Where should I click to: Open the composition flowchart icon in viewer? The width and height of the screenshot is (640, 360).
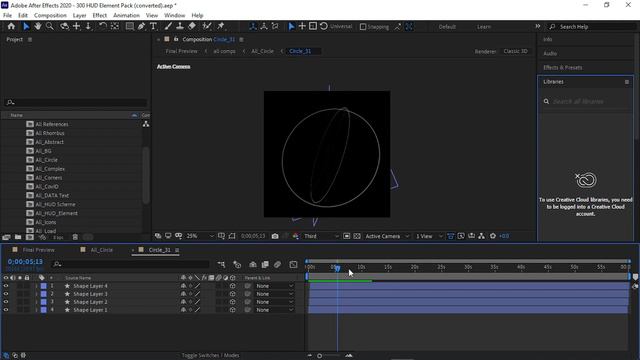coord(482,236)
